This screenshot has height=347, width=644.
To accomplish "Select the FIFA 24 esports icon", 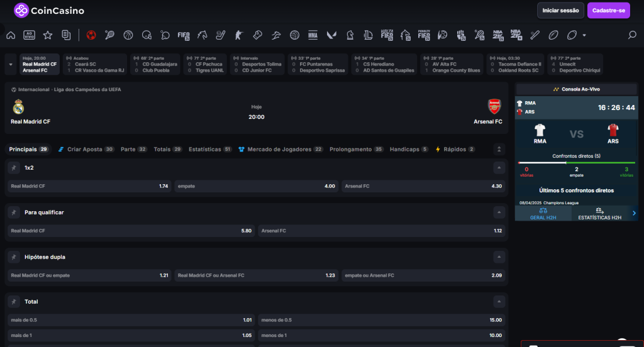I will tap(184, 35).
